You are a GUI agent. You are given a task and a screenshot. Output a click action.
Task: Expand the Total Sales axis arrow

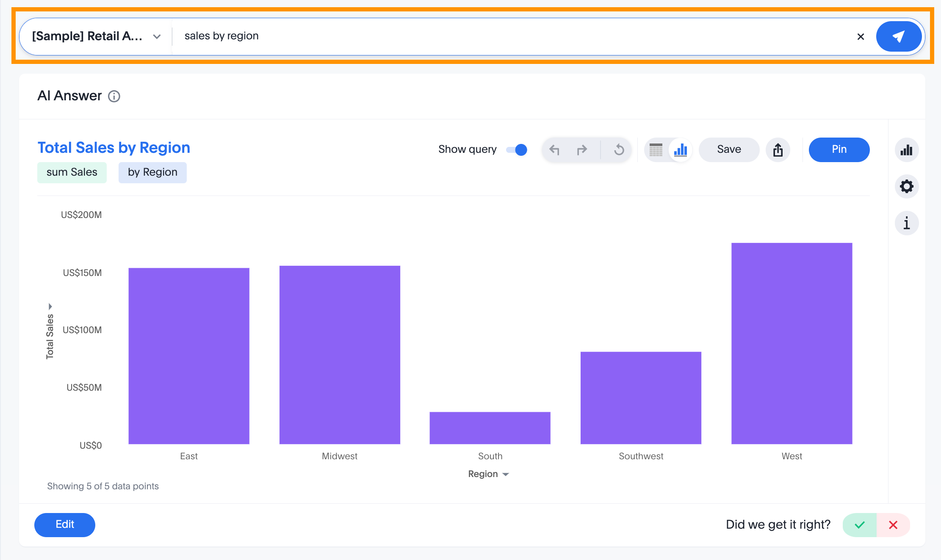(x=50, y=306)
